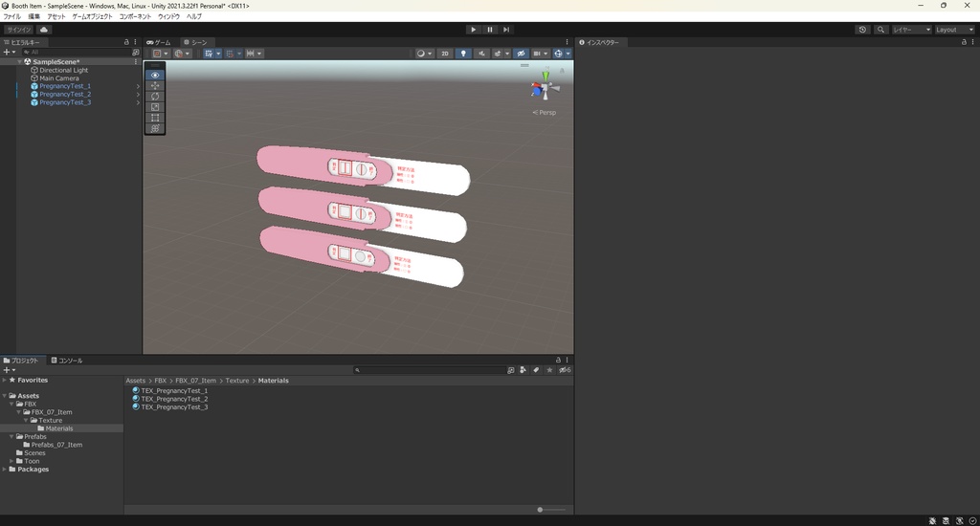Open the Hierarchy create plus dropdown
980x526 pixels.
click(9, 53)
